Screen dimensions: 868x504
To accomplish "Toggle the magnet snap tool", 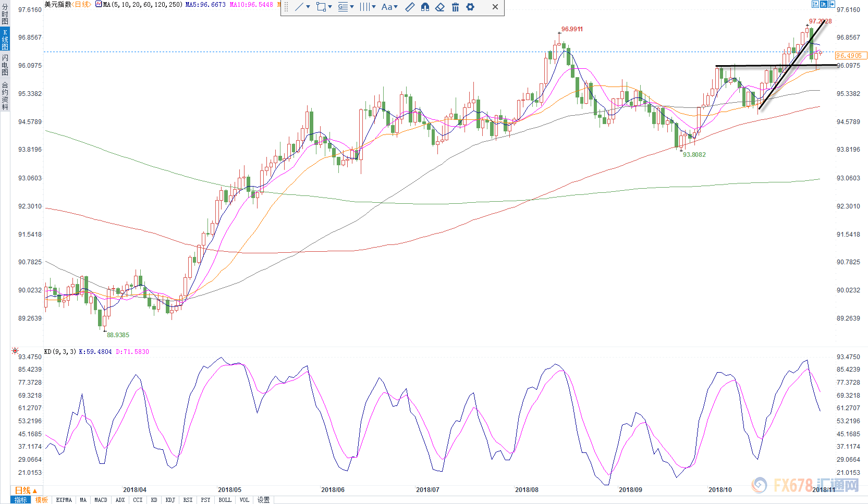I will pos(425,7).
